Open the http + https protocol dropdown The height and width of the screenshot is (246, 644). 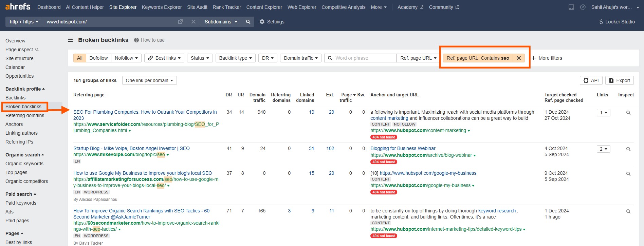click(x=24, y=22)
